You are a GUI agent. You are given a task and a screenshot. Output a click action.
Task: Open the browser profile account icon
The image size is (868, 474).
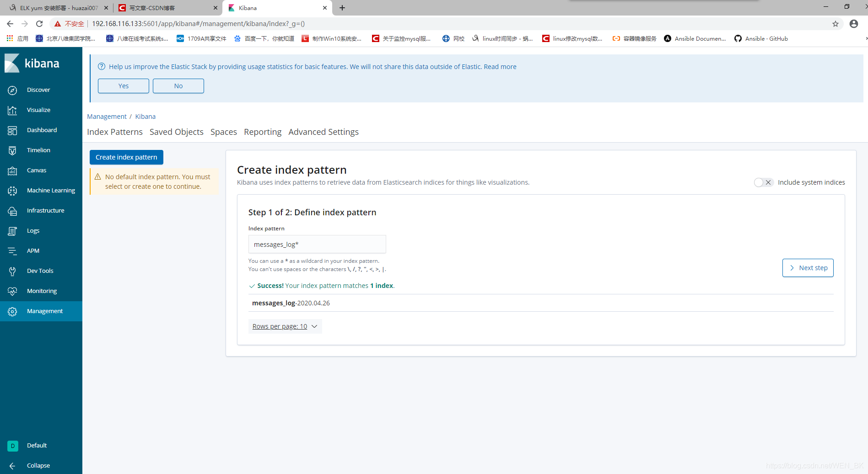854,24
